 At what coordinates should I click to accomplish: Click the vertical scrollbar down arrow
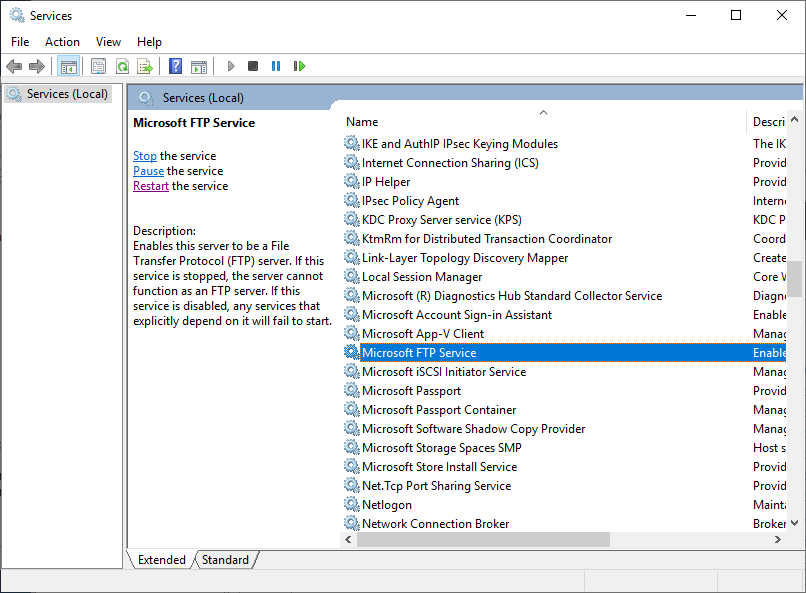[795, 523]
